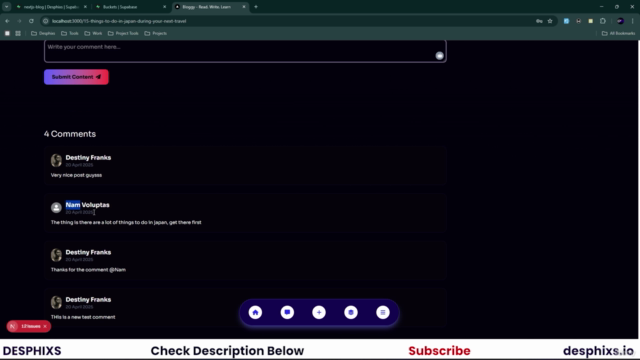This screenshot has height=360, width=640.
Task: Go forward with browser forward arrow
Action: click(x=19, y=21)
